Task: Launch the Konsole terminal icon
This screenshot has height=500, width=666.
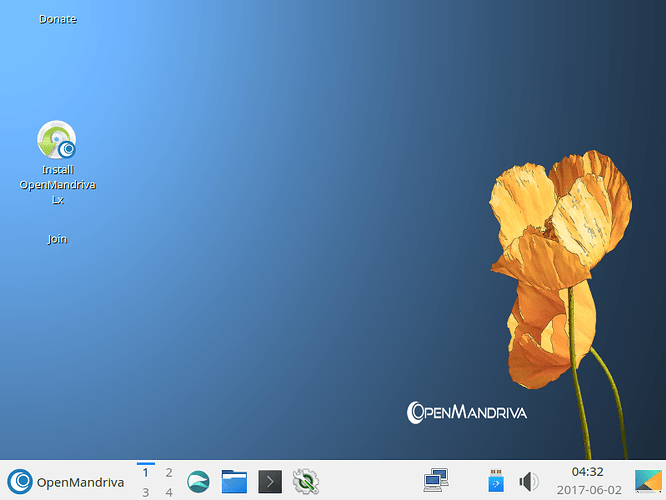Action: pos(270,482)
